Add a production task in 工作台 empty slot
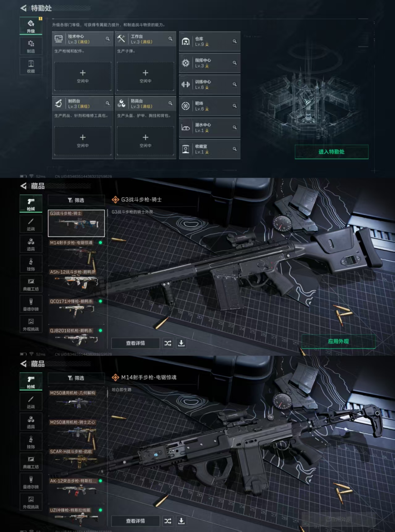 click(x=145, y=76)
